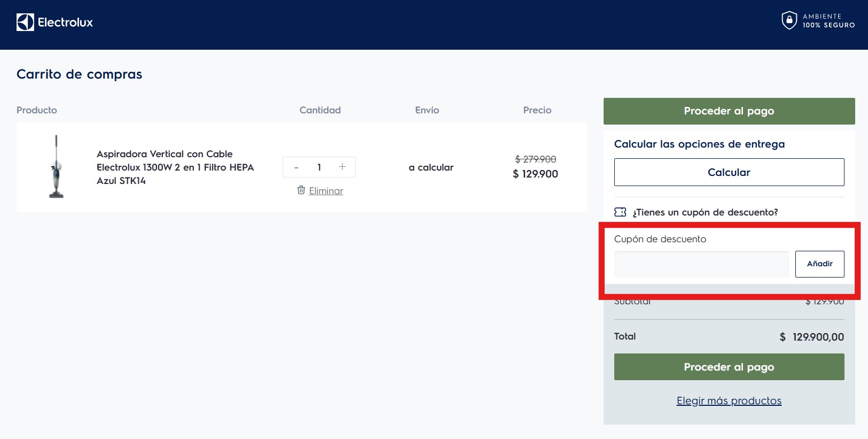Image resolution: width=868 pixels, height=439 pixels.
Task: Open the vacuum cleaner product thumbnail
Action: pyautogui.click(x=56, y=167)
